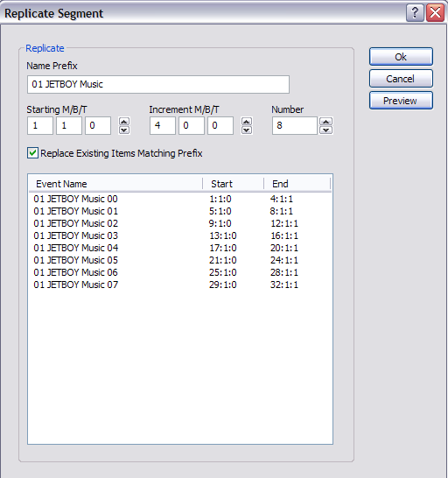
Task: Click the Increment measure field showing 4
Action: point(163,125)
